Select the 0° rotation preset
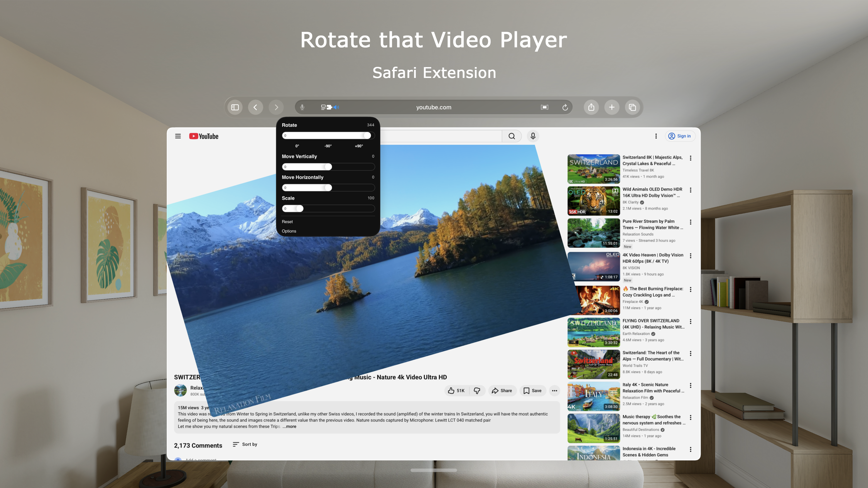This screenshot has height=488, width=868. [x=297, y=146]
